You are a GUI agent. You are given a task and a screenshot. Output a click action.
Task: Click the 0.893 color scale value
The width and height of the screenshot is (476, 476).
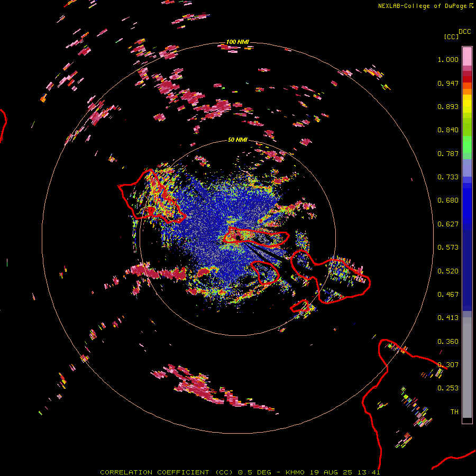tap(448, 106)
